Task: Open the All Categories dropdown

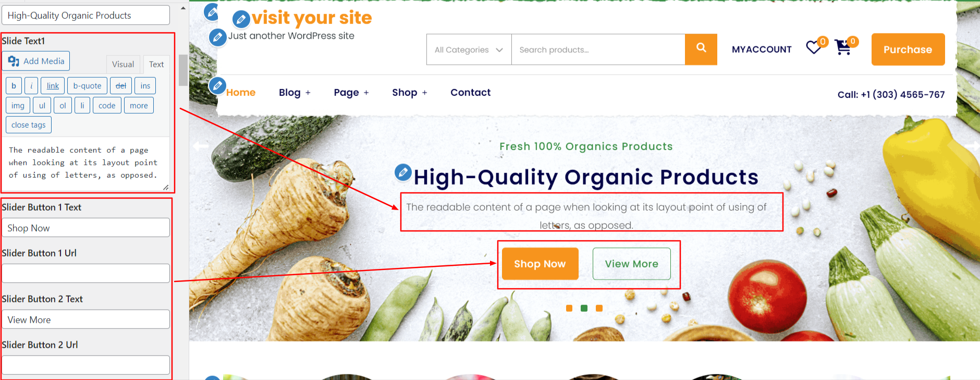Action: 469,50
